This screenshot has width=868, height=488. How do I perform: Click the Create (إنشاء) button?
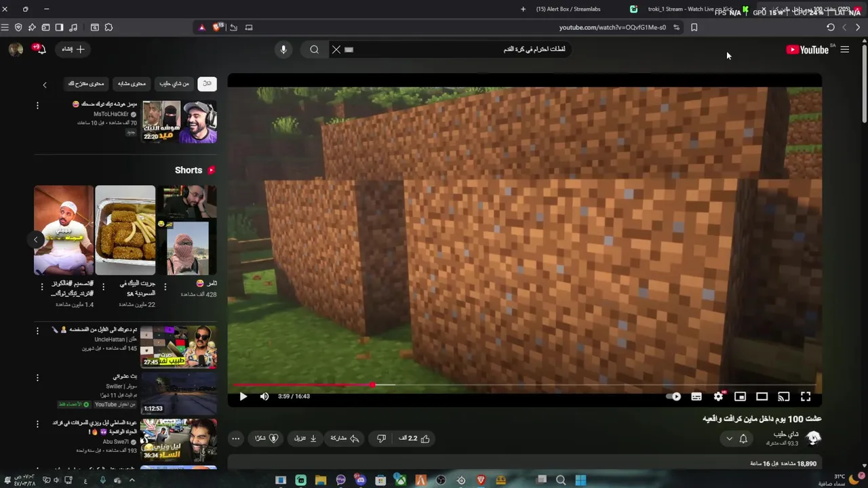(73, 49)
